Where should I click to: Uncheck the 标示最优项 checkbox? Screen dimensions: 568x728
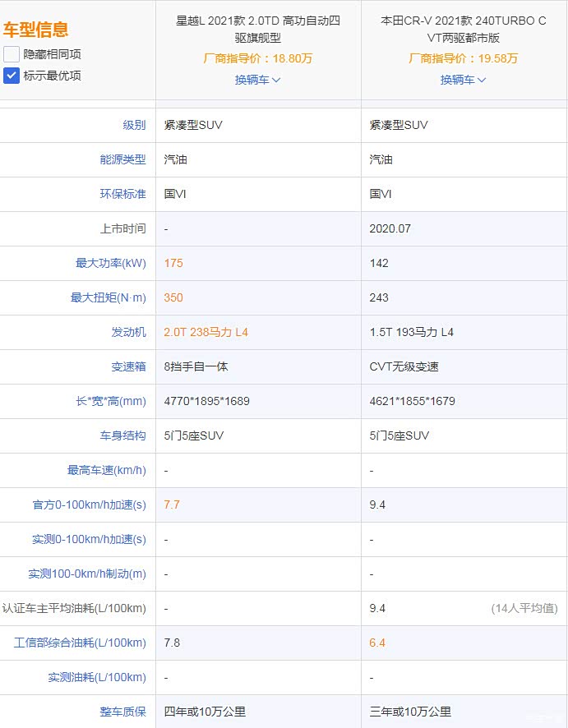(x=12, y=76)
